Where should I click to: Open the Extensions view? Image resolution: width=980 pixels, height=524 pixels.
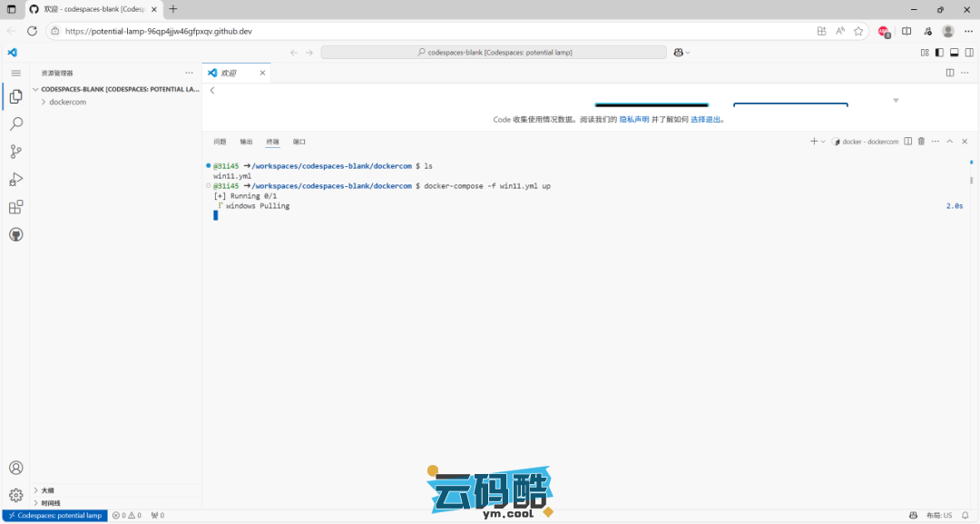(x=15, y=207)
